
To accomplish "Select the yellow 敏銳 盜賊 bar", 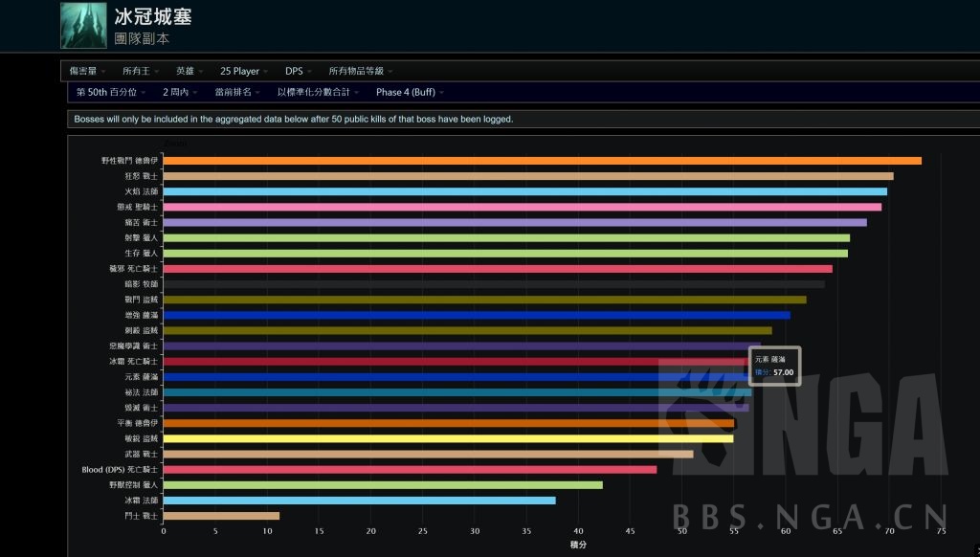I will coord(448,438).
